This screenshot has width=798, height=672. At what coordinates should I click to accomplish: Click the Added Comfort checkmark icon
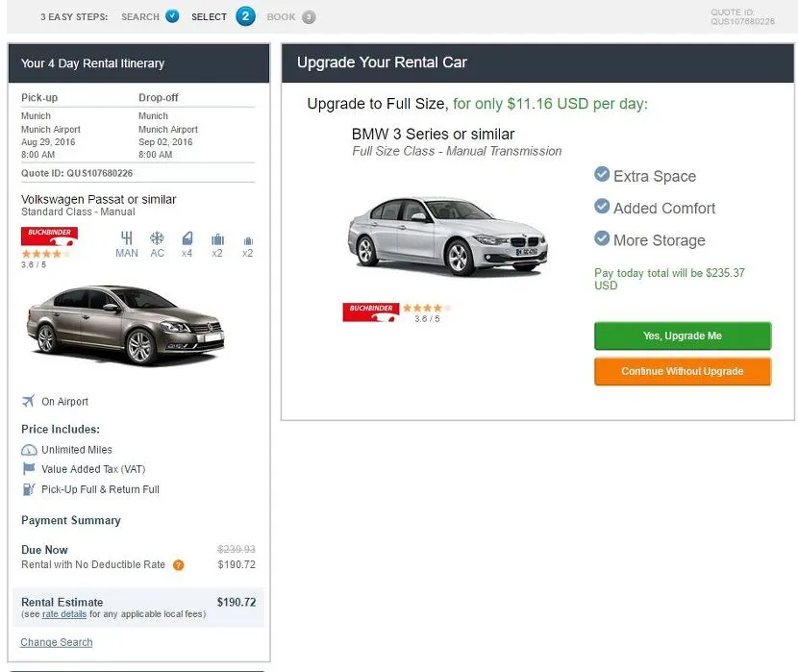(602, 206)
